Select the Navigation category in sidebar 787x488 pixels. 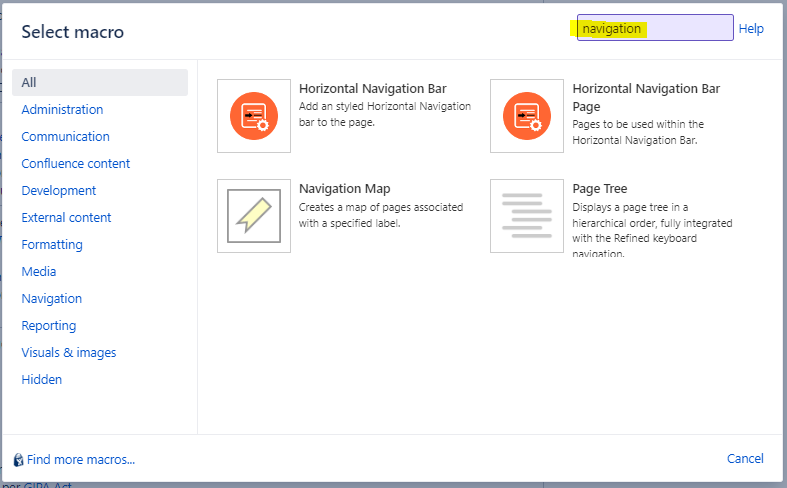point(52,299)
